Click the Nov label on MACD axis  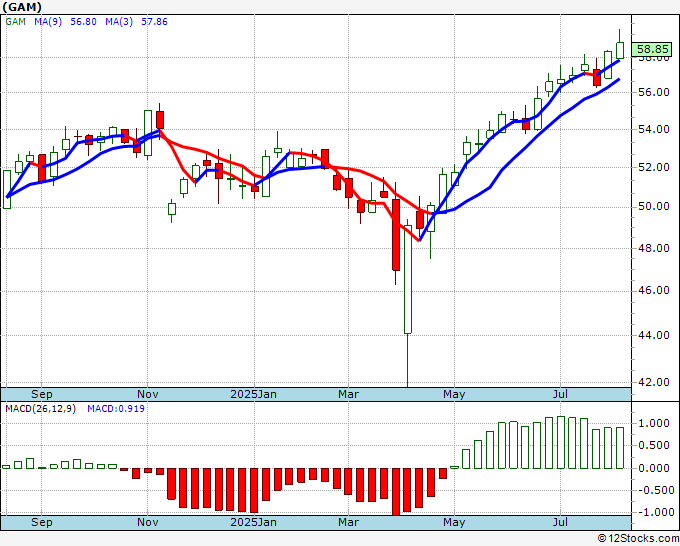pos(147,522)
